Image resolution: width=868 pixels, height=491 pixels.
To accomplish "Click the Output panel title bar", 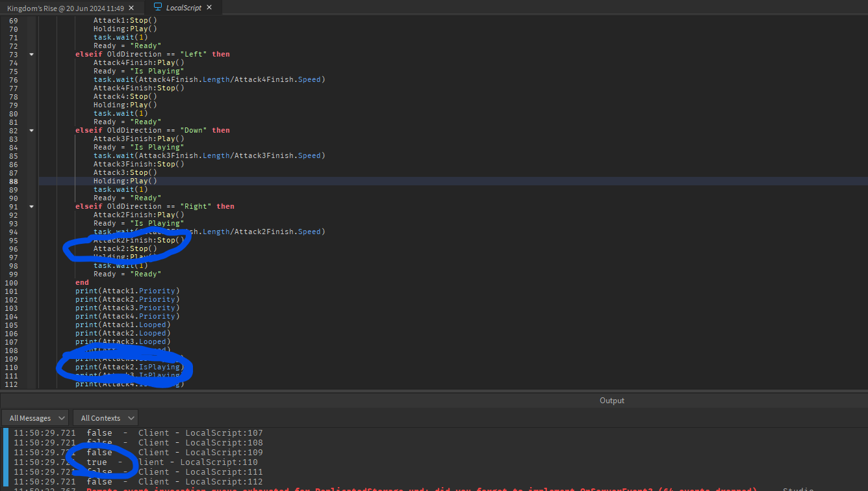I will coord(611,400).
